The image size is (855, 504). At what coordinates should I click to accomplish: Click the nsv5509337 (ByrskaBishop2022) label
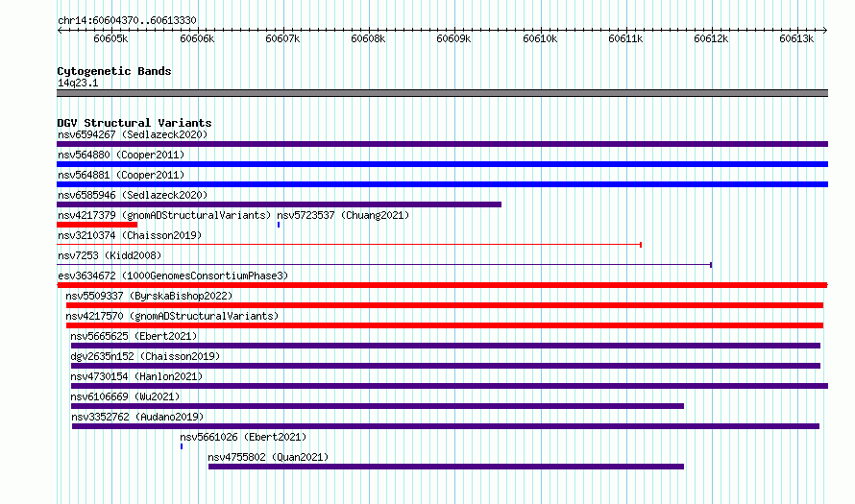click(149, 296)
